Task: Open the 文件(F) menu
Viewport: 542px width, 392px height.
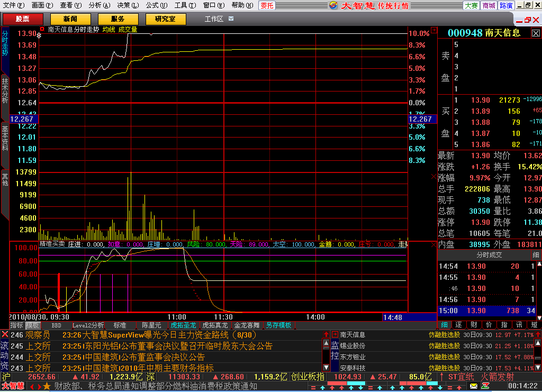Action: 13,5
